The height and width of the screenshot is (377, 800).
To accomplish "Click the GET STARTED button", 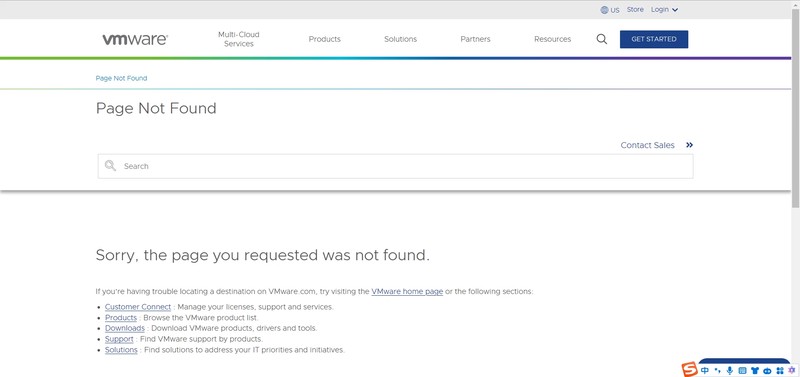I will [x=654, y=39].
